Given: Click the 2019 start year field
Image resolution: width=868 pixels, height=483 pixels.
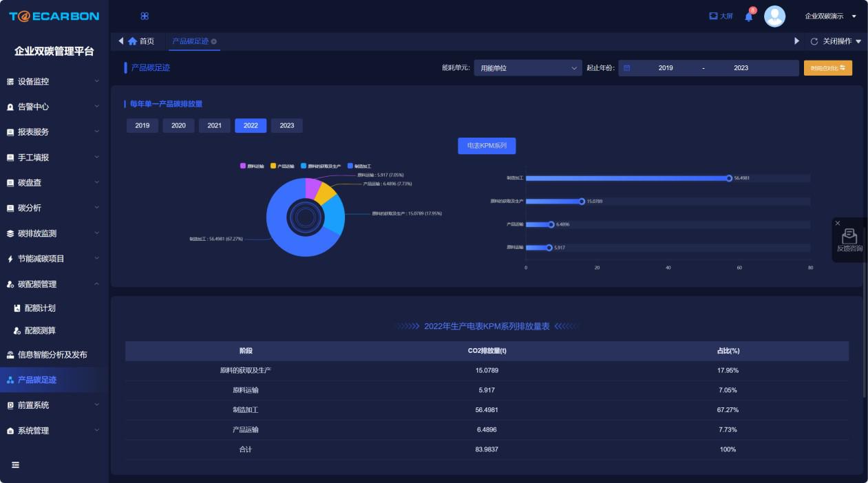Looking at the screenshot, I should click(x=665, y=68).
